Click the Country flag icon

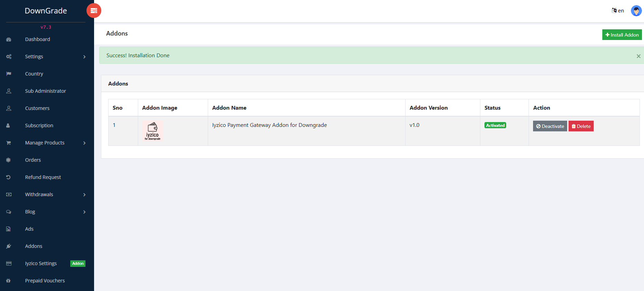point(9,74)
